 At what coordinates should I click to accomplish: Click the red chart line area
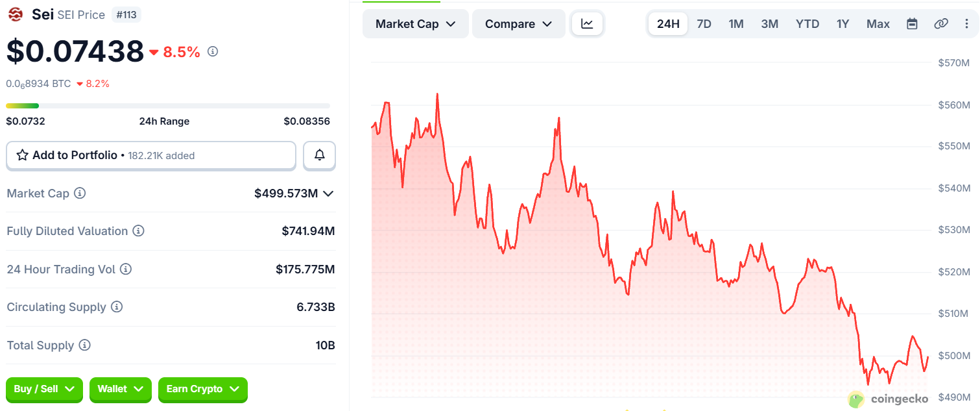coord(649,247)
